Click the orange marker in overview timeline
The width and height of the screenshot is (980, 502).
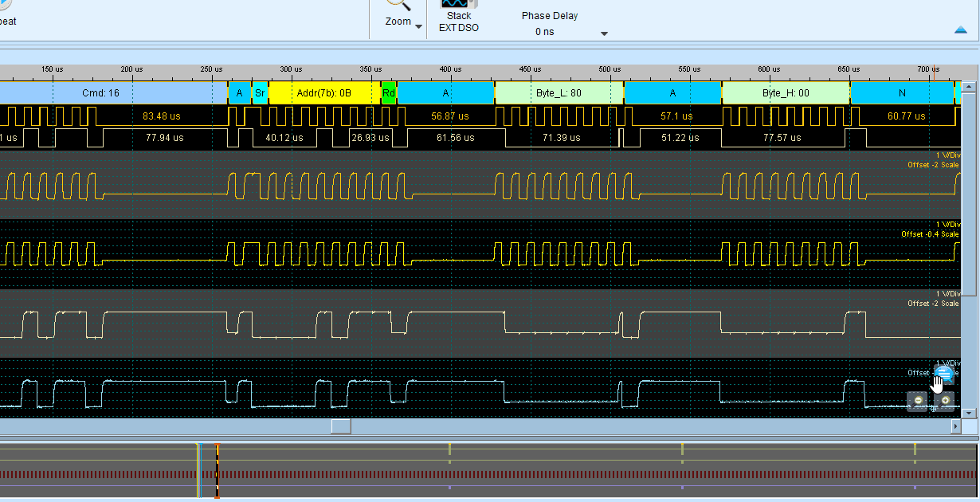[x=217, y=470]
